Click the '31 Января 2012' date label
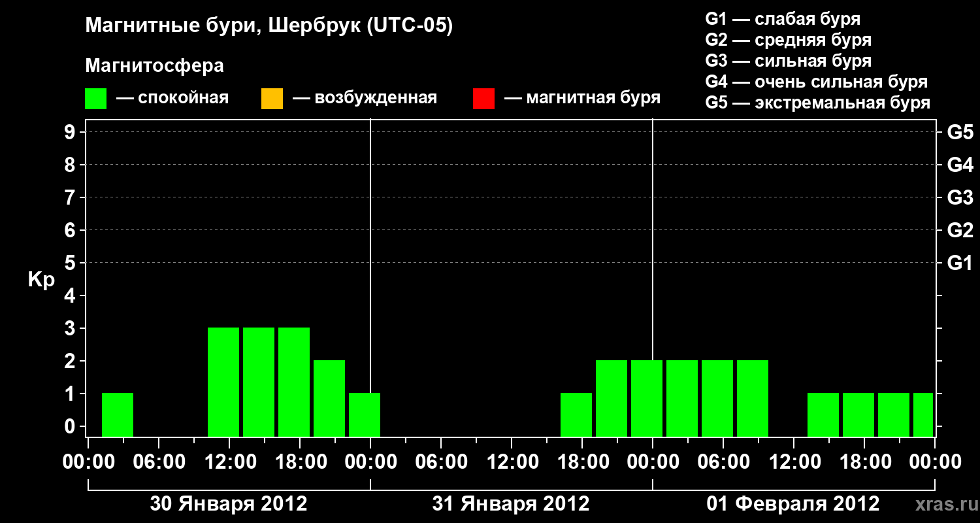The width and height of the screenshot is (980, 523). (511, 504)
